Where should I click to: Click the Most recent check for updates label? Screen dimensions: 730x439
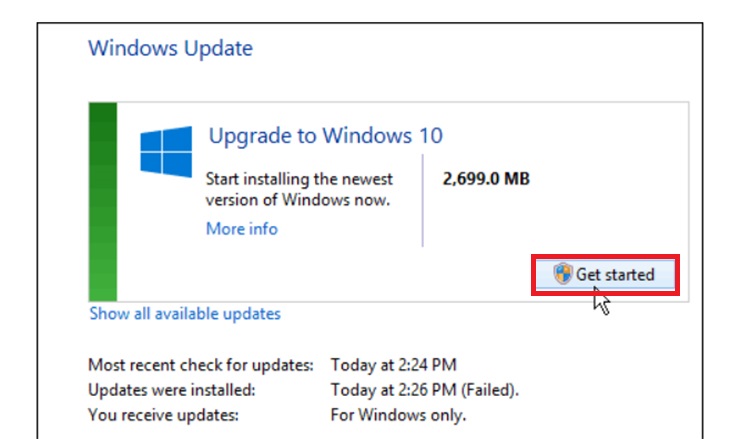(x=201, y=365)
